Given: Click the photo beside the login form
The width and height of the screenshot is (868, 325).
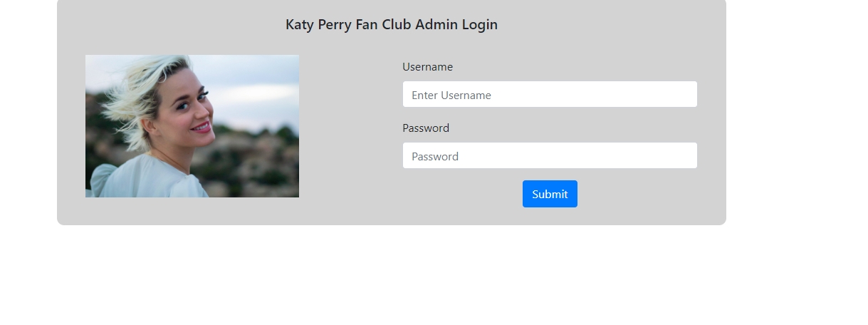Looking at the screenshot, I should coord(192,126).
